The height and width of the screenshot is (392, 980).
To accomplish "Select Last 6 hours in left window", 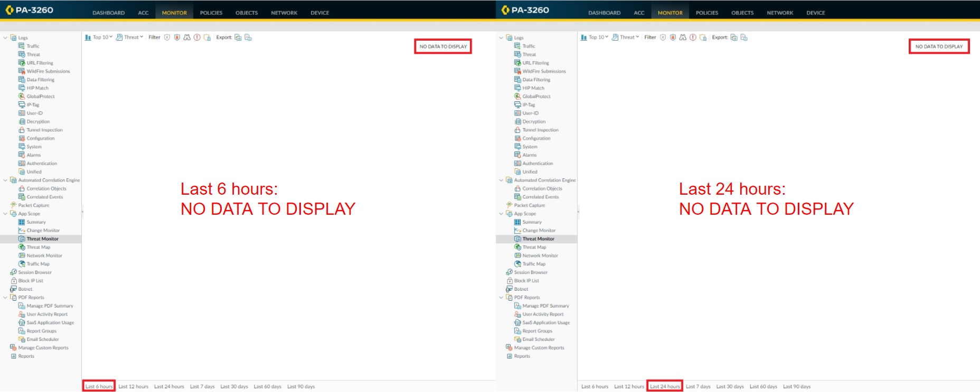I will click(x=99, y=386).
